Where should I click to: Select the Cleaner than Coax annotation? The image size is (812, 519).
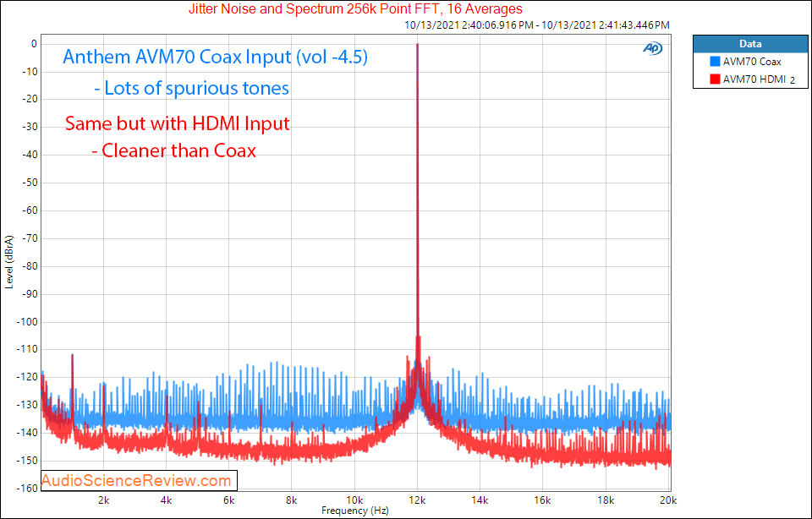(174, 150)
